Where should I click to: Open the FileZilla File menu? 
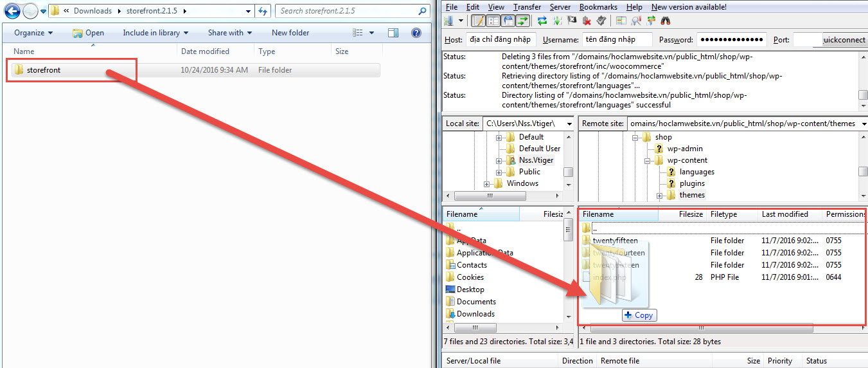(x=452, y=6)
